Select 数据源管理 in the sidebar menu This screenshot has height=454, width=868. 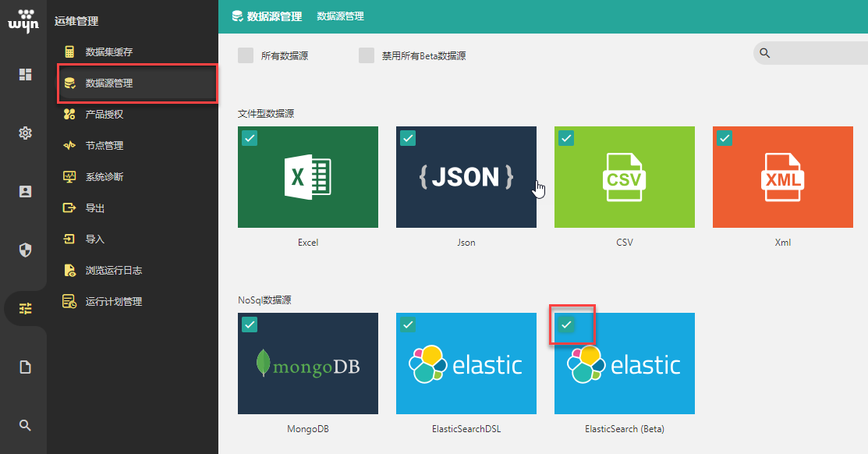[136, 83]
